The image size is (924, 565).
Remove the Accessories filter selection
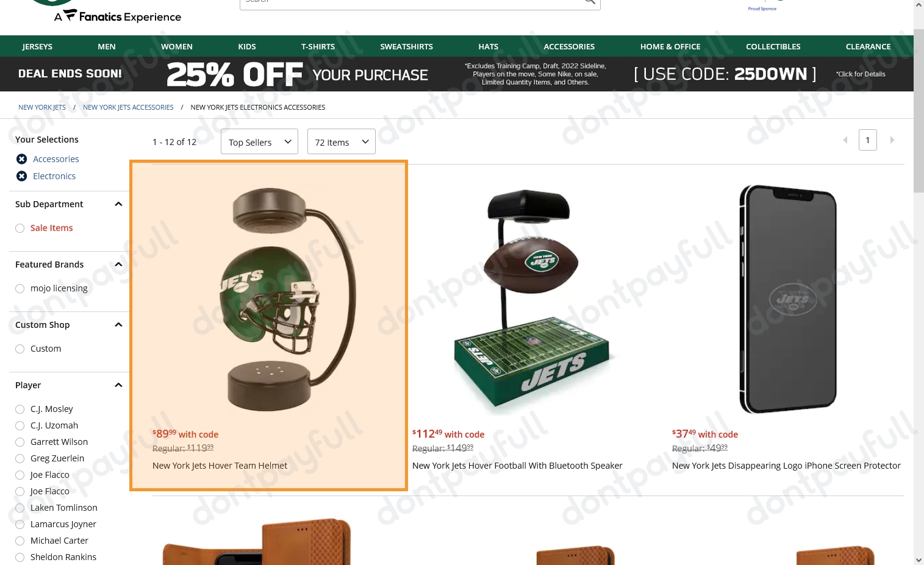pyautogui.click(x=22, y=159)
